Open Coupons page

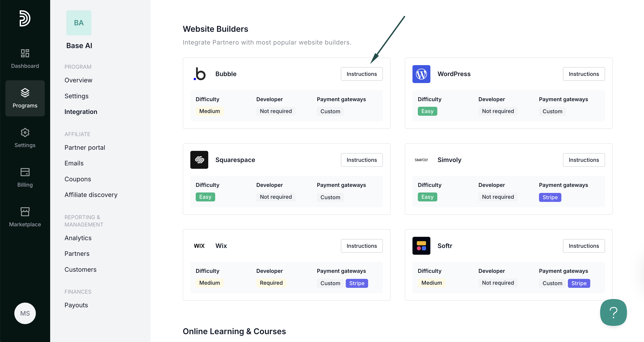[78, 179]
